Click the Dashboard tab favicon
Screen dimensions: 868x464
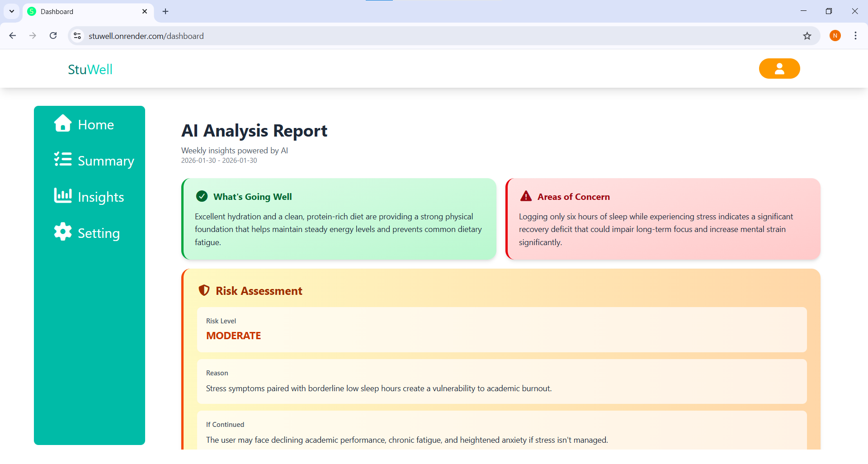pyautogui.click(x=32, y=11)
